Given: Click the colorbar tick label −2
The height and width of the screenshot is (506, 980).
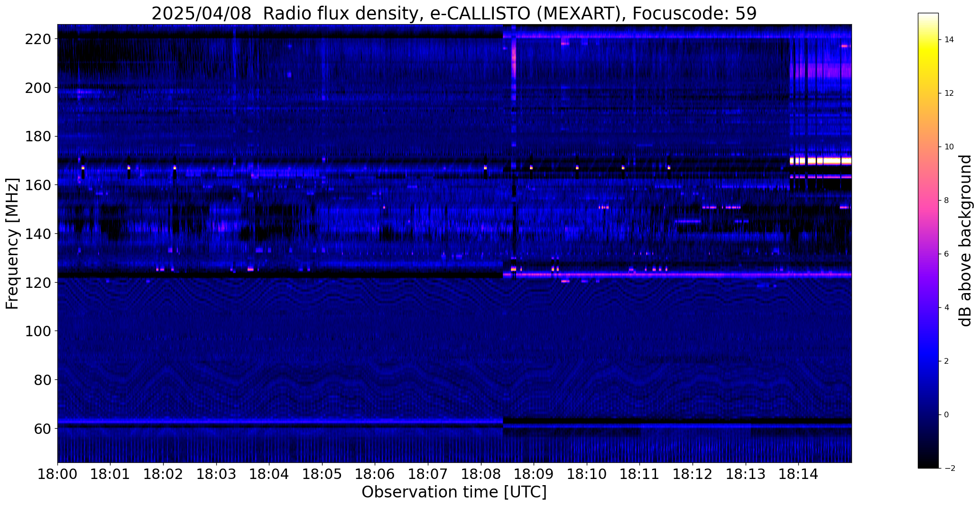Looking at the screenshot, I should (x=949, y=469).
